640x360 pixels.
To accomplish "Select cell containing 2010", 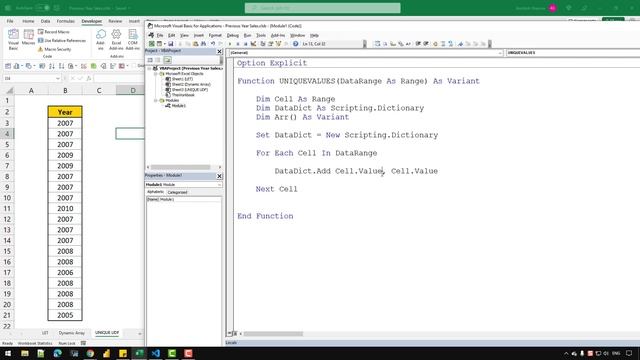I will click(x=65, y=209).
